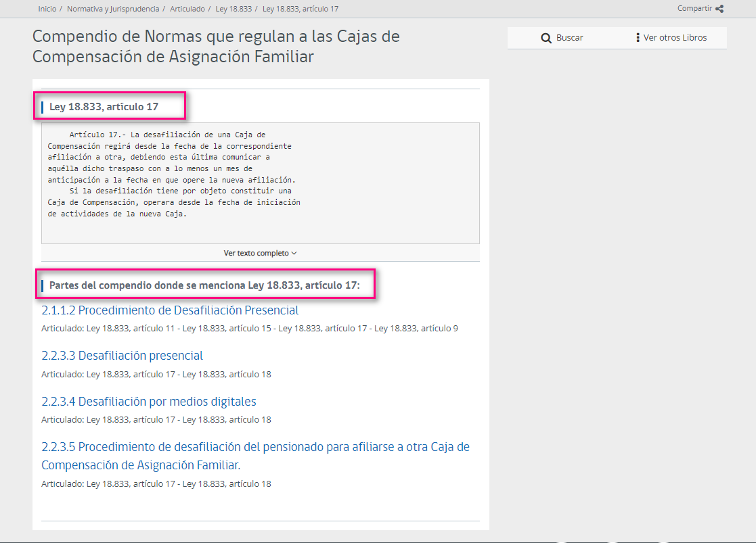The image size is (756, 543).
Task: Click the magnifying glass search icon
Action: (546, 38)
